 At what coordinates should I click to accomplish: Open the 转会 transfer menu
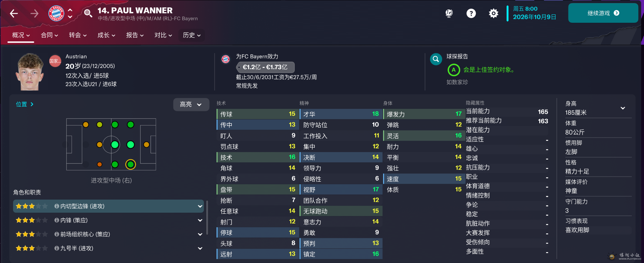[78, 35]
